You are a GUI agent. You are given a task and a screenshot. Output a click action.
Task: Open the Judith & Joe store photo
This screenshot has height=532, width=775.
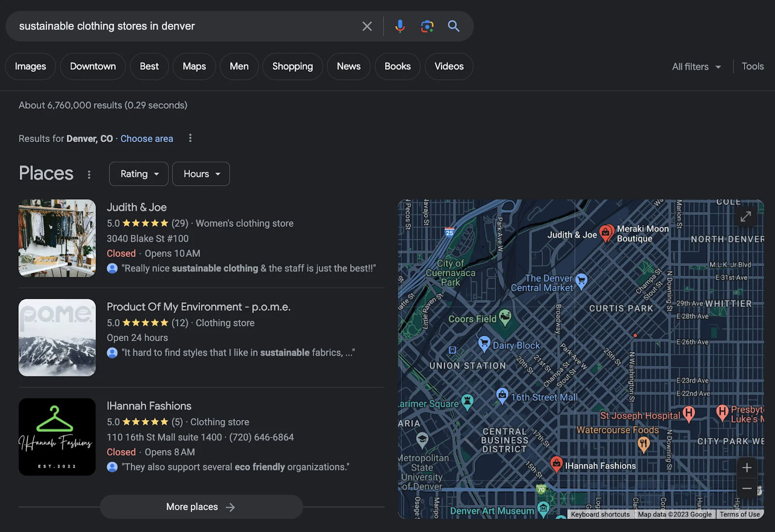(57, 238)
